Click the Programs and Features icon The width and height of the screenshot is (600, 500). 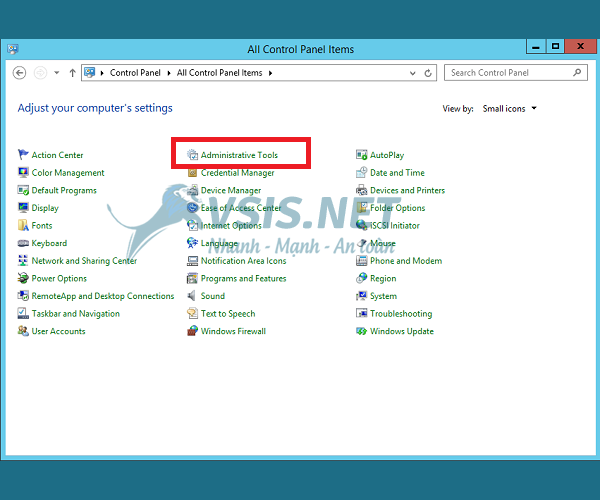192,278
